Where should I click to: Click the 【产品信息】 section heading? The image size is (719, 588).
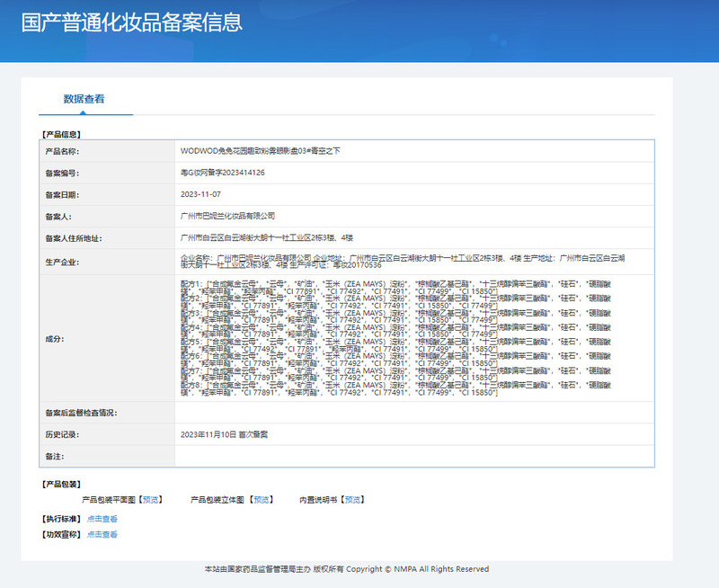(x=62, y=134)
